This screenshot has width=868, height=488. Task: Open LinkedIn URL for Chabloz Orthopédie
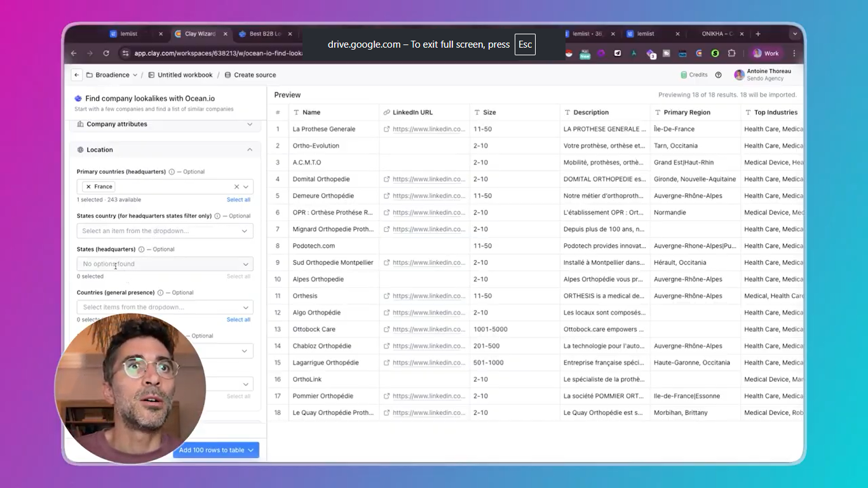pos(429,346)
